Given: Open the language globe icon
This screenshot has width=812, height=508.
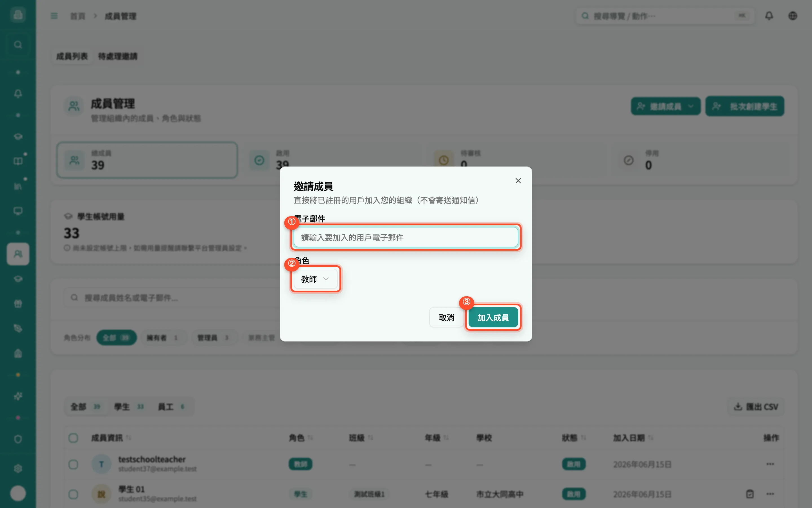Looking at the screenshot, I should (793, 16).
